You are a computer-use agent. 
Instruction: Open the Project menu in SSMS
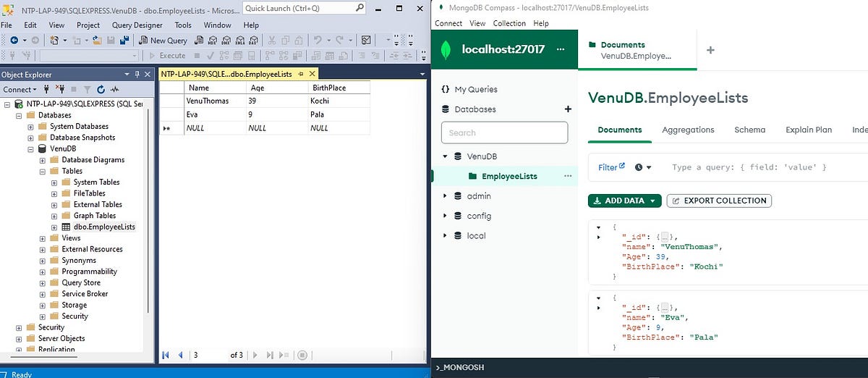tap(88, 25)
